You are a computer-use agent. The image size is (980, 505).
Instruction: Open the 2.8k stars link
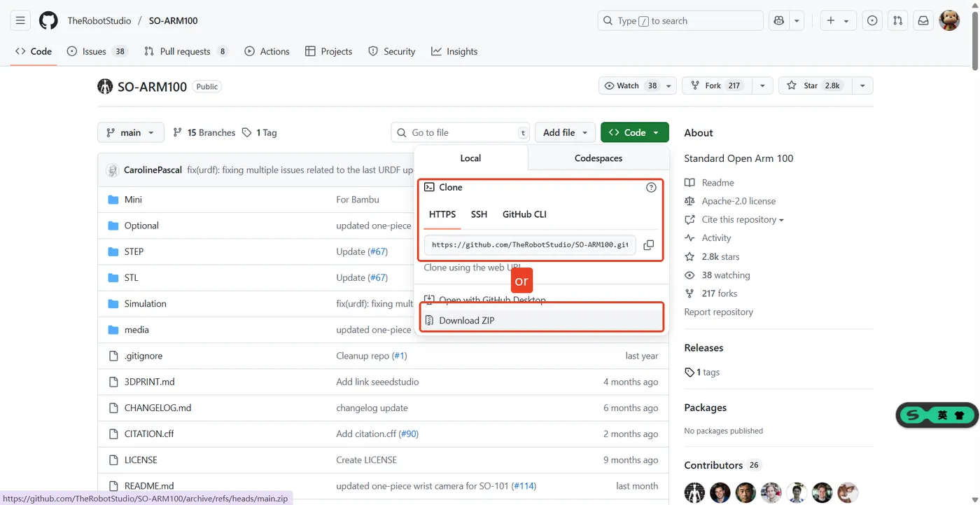click(x=712, y=256)
